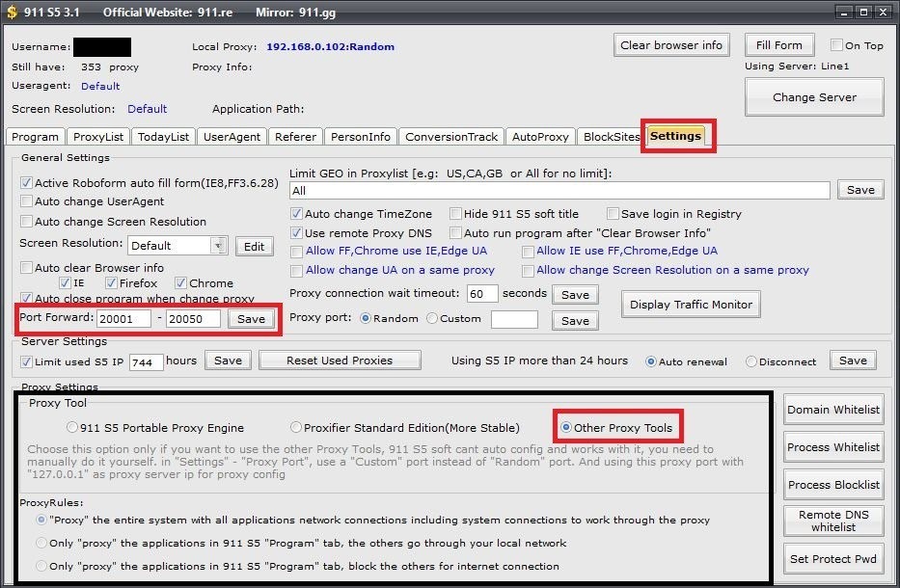Click the dollar sign app icon
Viewport: 900px width, 588px height.
(12, 12)
